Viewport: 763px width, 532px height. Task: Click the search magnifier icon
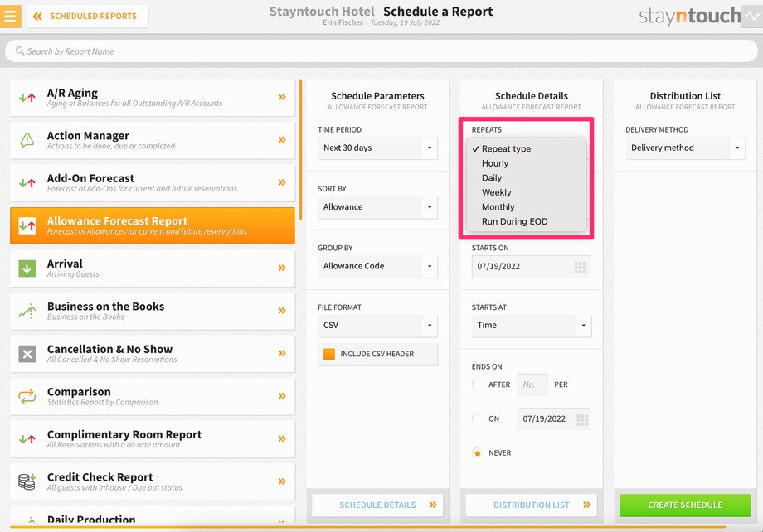[x=20, y=51]
